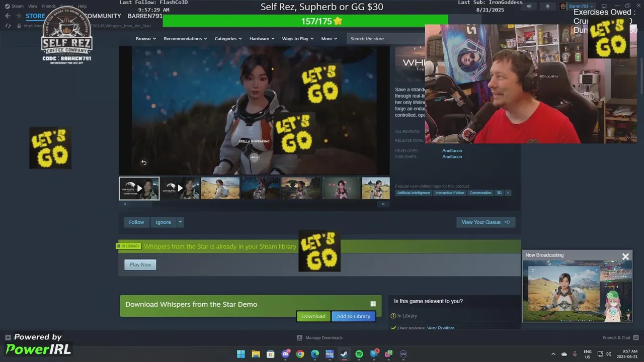This screenshot has width=644, height=362.
Task: Open Steam notifications bell
Action: [548, 6]
